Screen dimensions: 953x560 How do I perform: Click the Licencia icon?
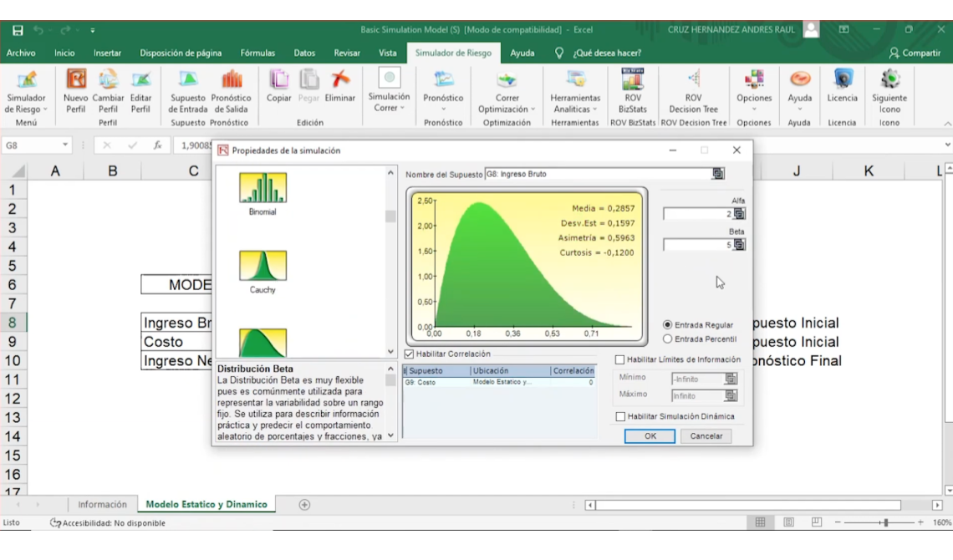(x=843, y=79)
